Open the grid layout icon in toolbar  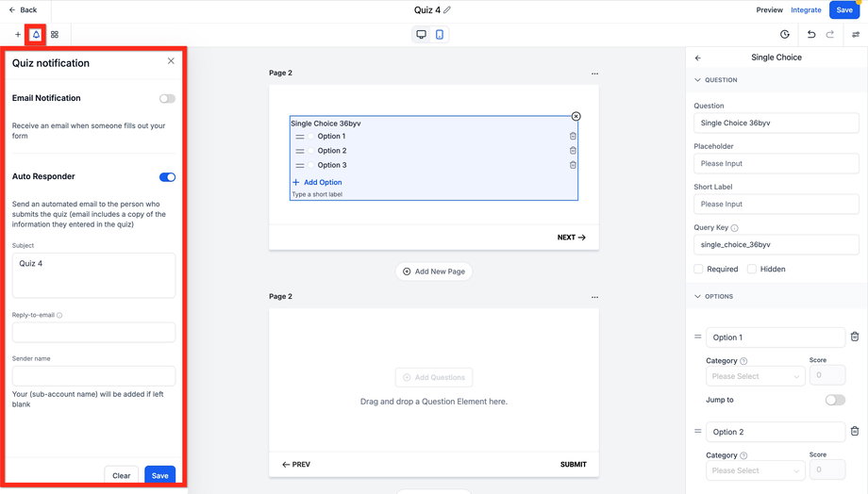[x=55, y=34]
